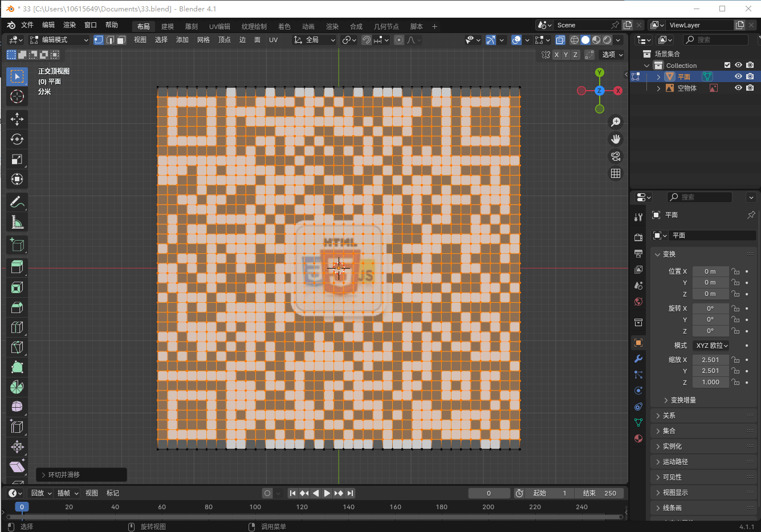This screenshot has height=532, width=761.
Task: Switch to wireframe viewport shading
Action: 575,40
